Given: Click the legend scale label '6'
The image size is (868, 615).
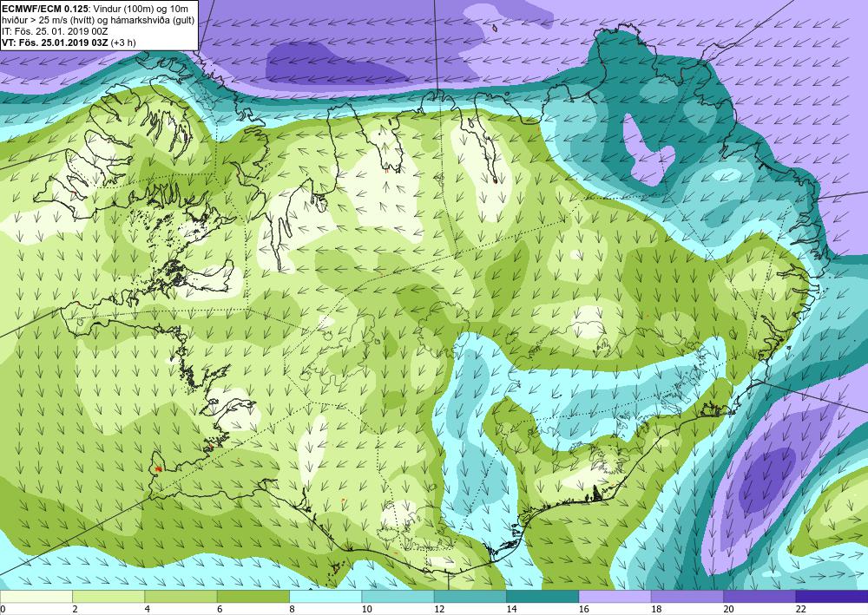Looking at the screenshot, I should coord(220,609).
